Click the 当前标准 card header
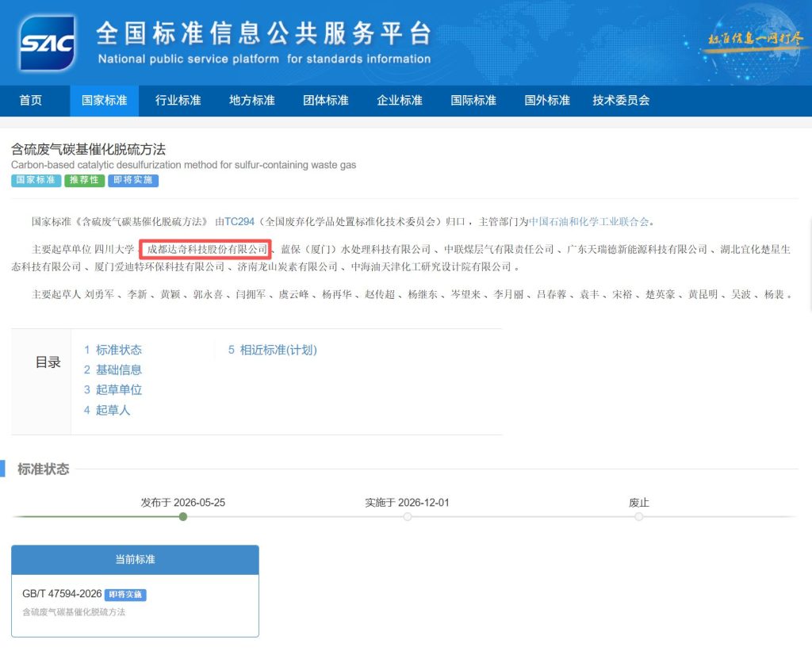This screenshot has width=812, height=651. (135, 560)
